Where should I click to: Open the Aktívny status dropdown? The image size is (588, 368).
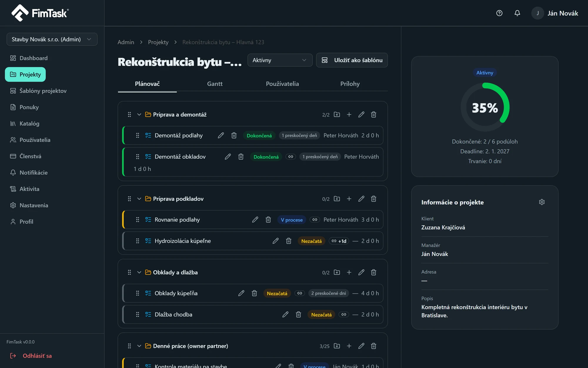(x=280, y=60)
